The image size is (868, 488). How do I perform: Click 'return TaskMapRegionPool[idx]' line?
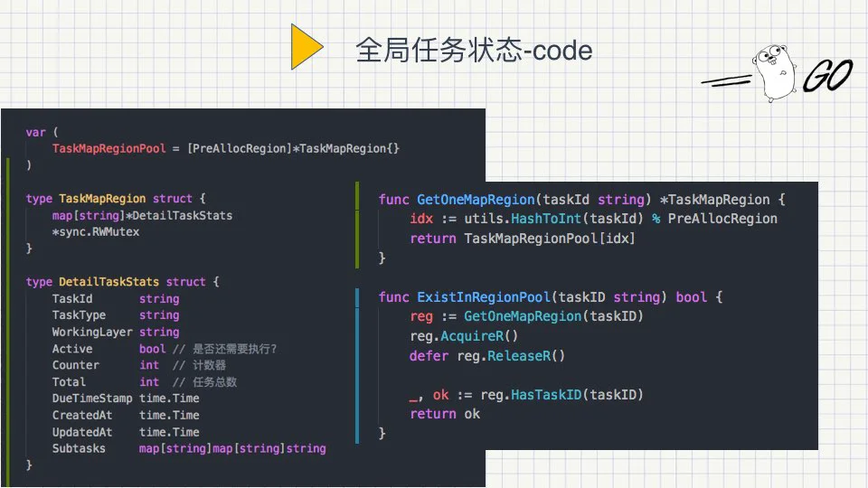pos(523,239)
